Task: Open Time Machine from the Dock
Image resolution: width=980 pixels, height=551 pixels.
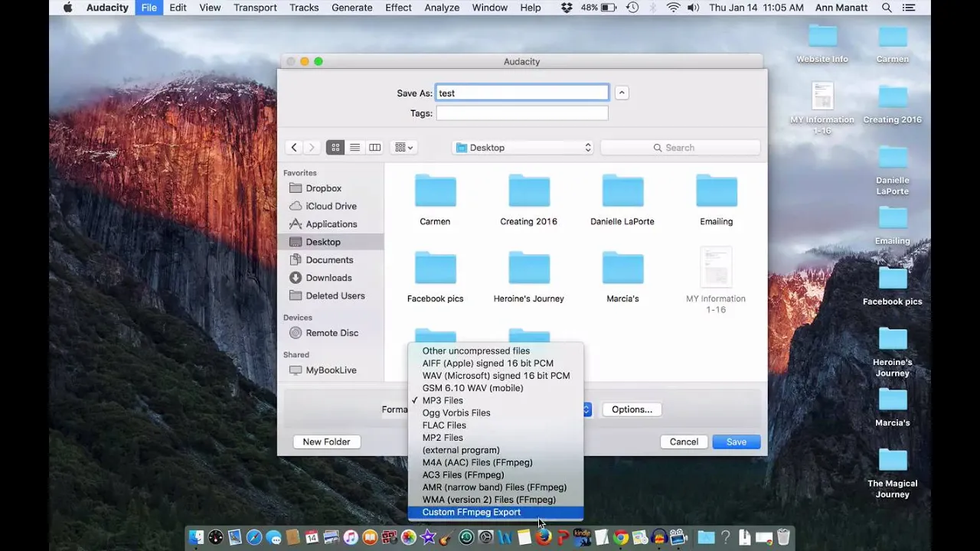Action: click(466, 538)
